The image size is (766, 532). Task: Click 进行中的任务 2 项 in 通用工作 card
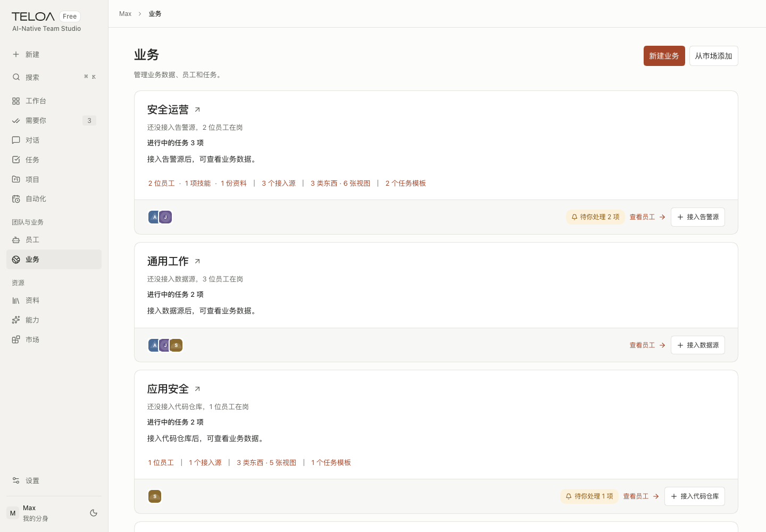point(176,294)
